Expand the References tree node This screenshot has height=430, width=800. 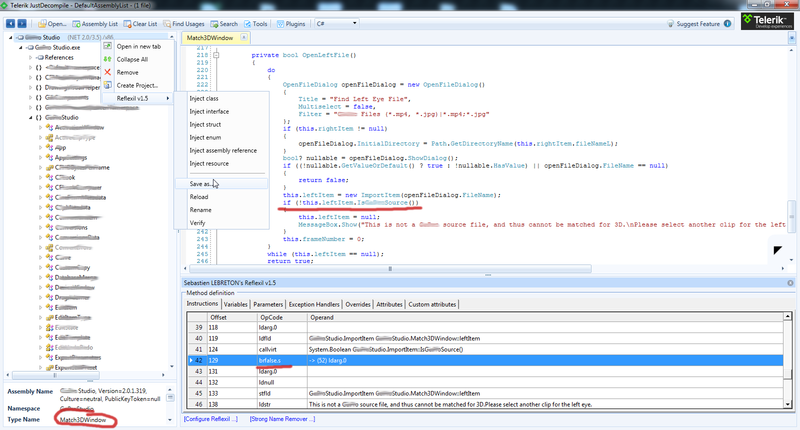coord(30,58)
